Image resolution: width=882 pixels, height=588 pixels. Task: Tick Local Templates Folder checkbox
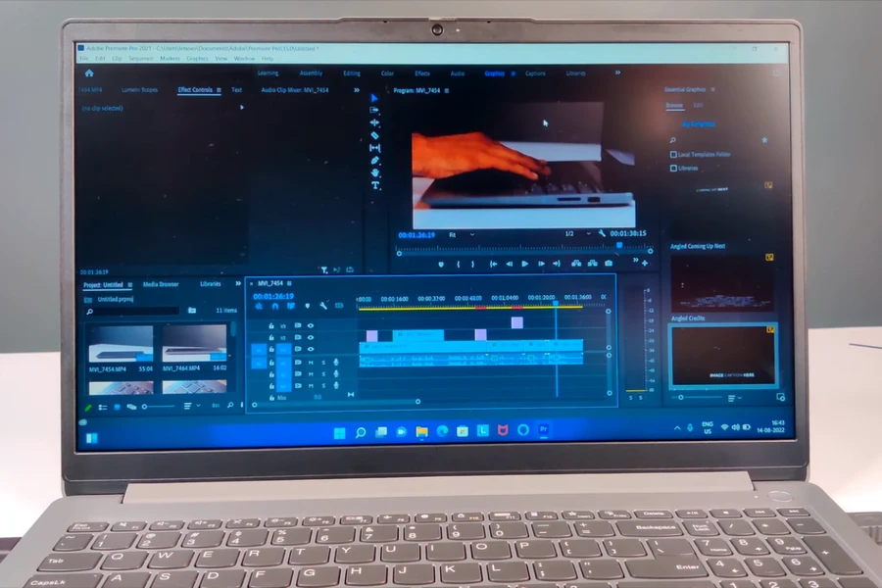[x=673, y=154]
